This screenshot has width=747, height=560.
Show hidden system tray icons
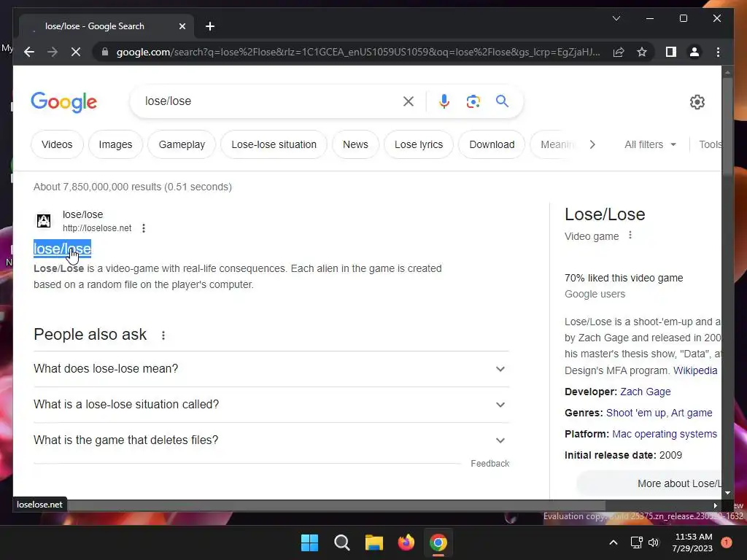click(x=613, y=542)
